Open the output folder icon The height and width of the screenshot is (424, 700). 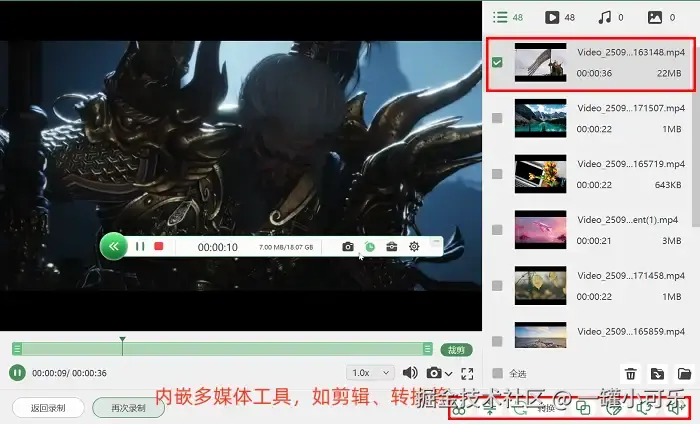(x=684, y=374)
